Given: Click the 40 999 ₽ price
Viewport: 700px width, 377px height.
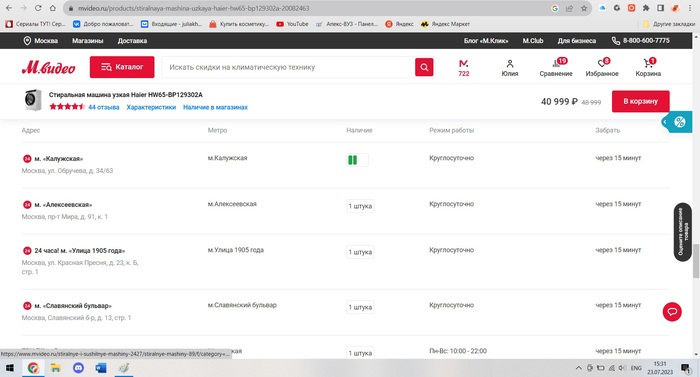Looking at the screenshot, I should [559, 102].
